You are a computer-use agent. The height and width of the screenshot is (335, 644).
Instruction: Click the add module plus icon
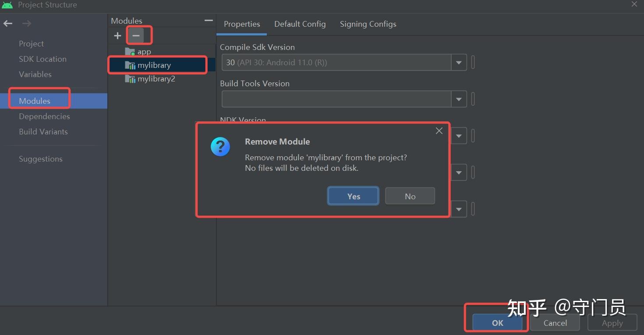[117, 35]
